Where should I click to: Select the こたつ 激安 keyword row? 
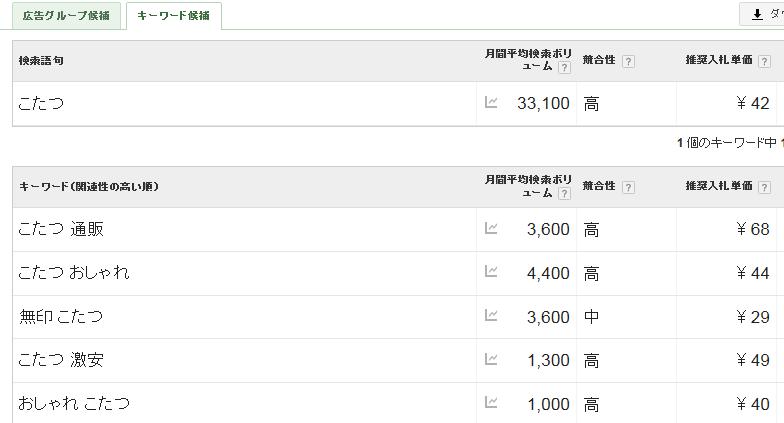398,360
